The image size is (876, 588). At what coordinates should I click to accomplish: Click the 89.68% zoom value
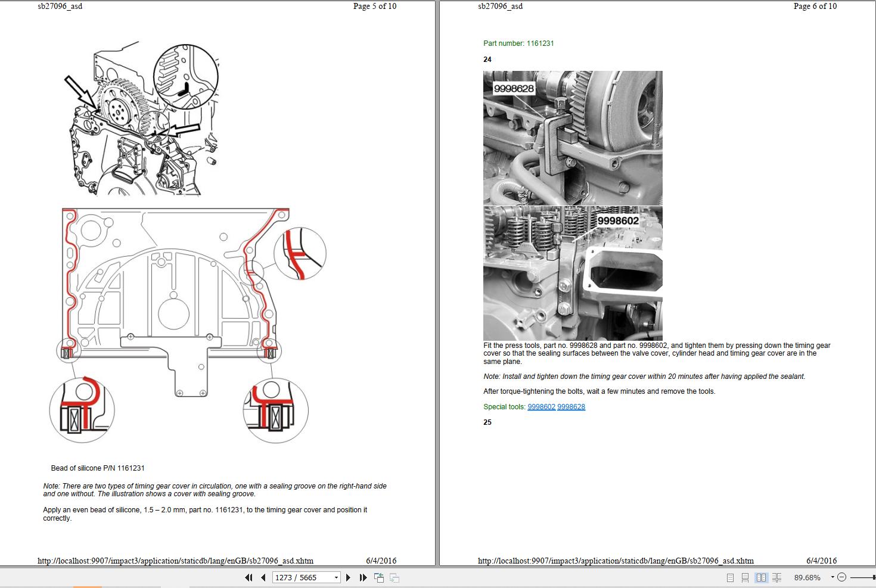pyautogui.click(x=807, y=577)
